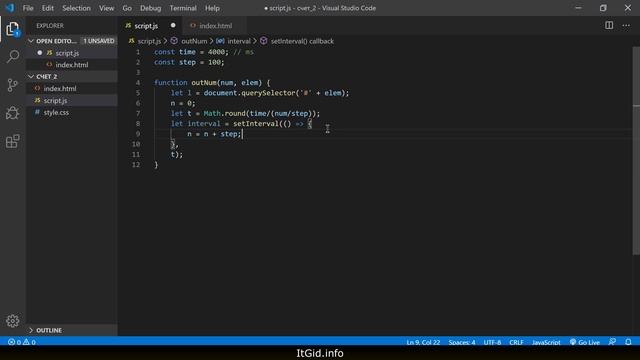
Task: Change line endings via CRLF
Action: click(x=516, y=342)
